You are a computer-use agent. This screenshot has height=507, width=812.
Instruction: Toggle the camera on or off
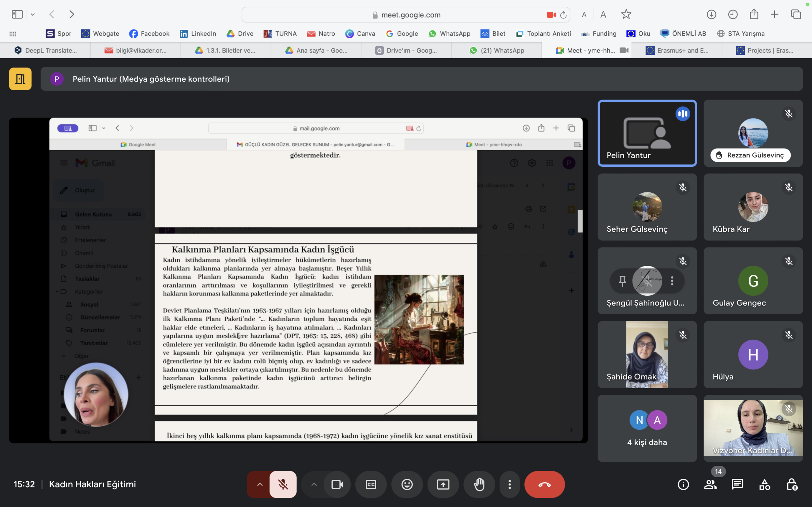coord(337,484)
